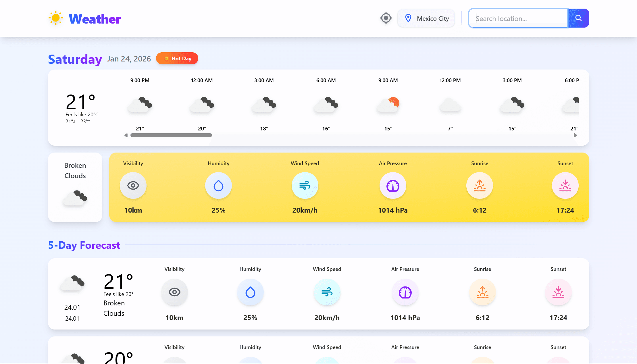Click the Sunset icon in the yellow panel
Image resolution: width=637 pixels, height=364 pixels.
[565, 186]
